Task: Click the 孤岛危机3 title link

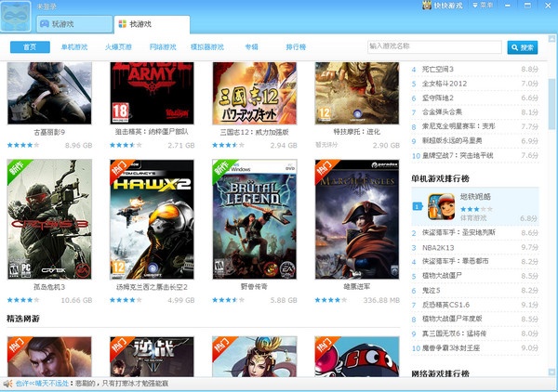Action: pyautogui.click(x=49, y=287)
